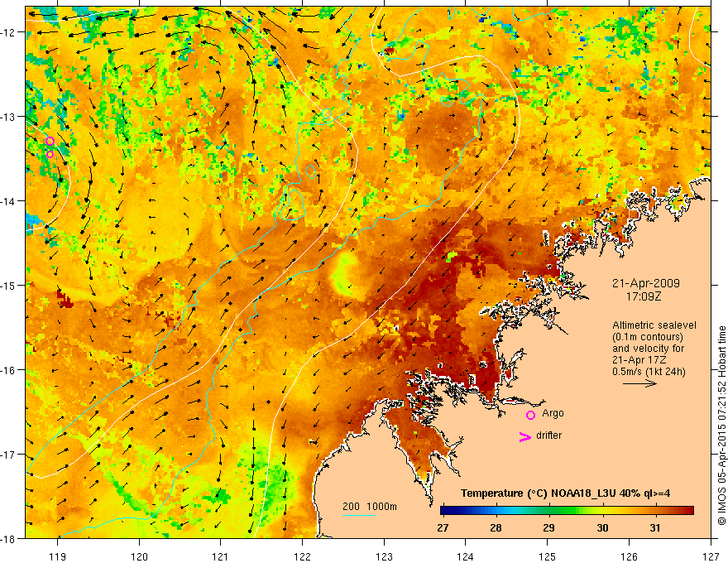Click the colour bar tick label '30'

pos(602,528)
